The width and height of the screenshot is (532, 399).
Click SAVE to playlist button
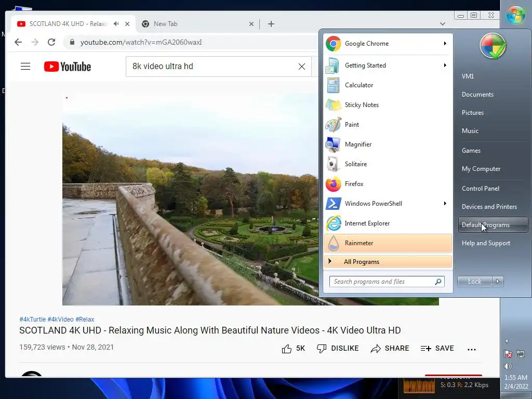(437, 349)
